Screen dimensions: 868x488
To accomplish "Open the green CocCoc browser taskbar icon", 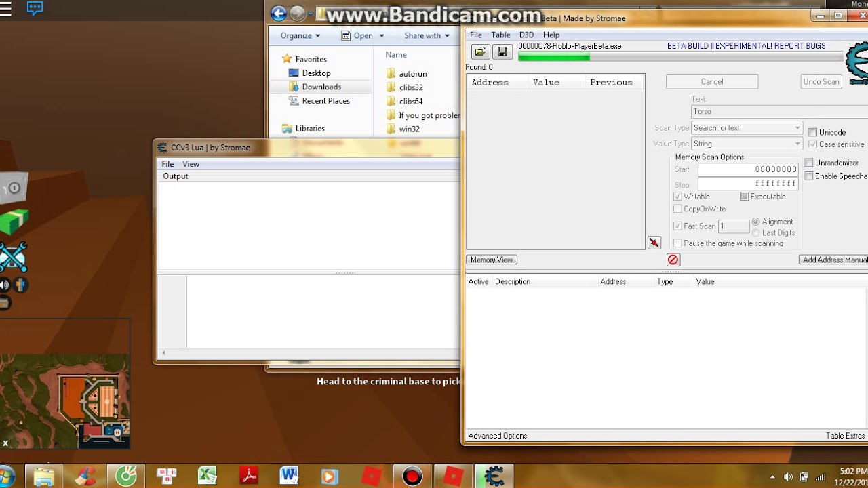I will (126, 476).
